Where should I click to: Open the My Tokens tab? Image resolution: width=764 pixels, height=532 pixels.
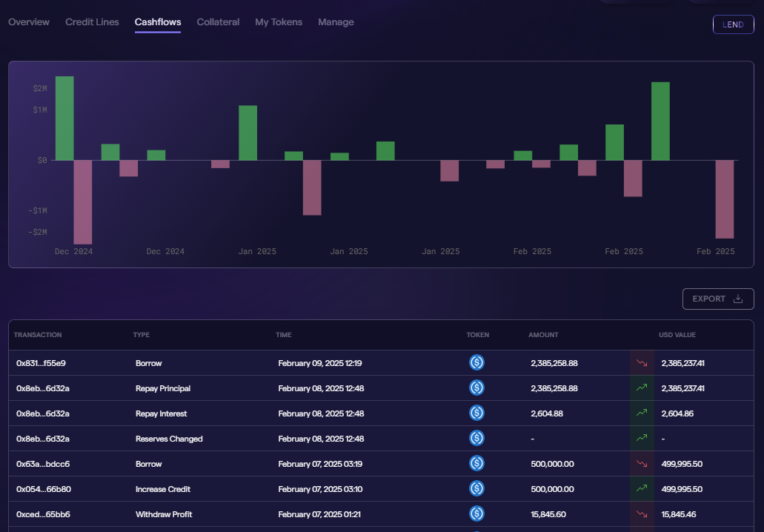(279, 22)
